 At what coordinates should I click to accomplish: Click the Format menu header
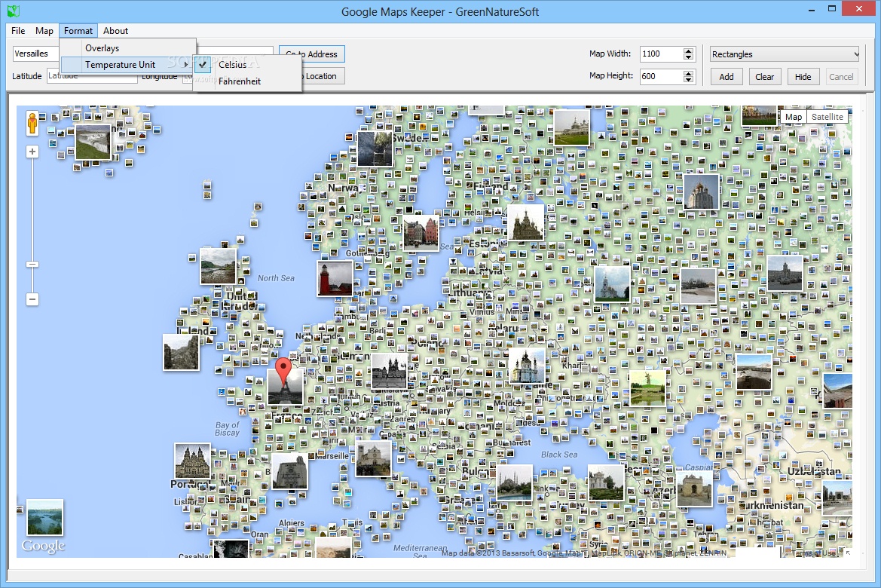(78, 31)
